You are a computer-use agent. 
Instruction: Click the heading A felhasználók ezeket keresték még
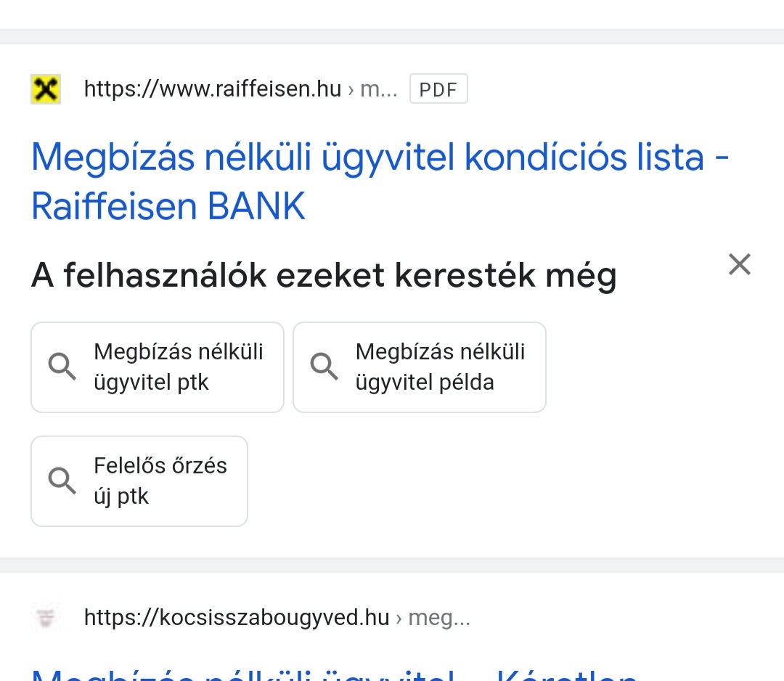[x=324, y=275]
